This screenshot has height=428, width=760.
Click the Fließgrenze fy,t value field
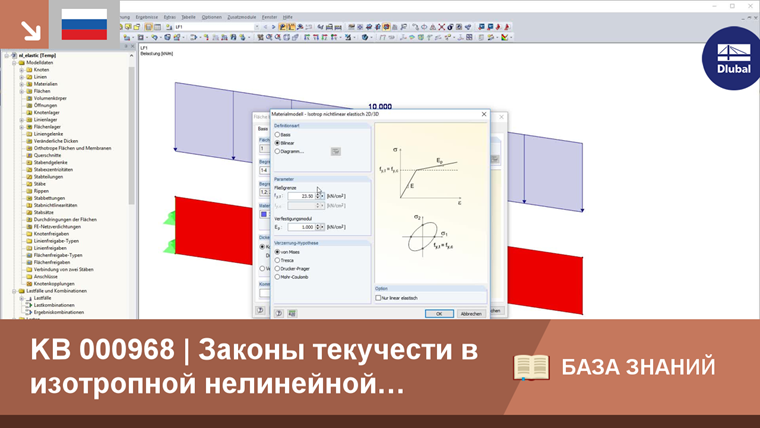tap(301, 196)
